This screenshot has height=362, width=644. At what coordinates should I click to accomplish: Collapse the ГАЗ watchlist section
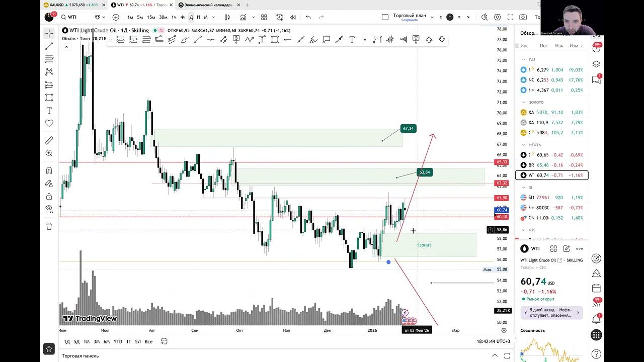click(524, 60)
